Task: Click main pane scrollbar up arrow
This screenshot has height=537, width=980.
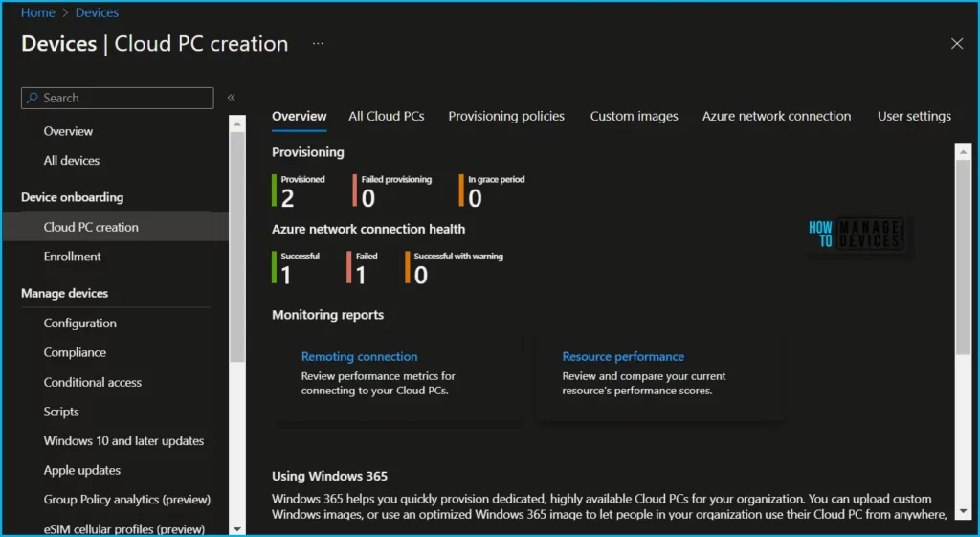Action: [x=963, y=151]
